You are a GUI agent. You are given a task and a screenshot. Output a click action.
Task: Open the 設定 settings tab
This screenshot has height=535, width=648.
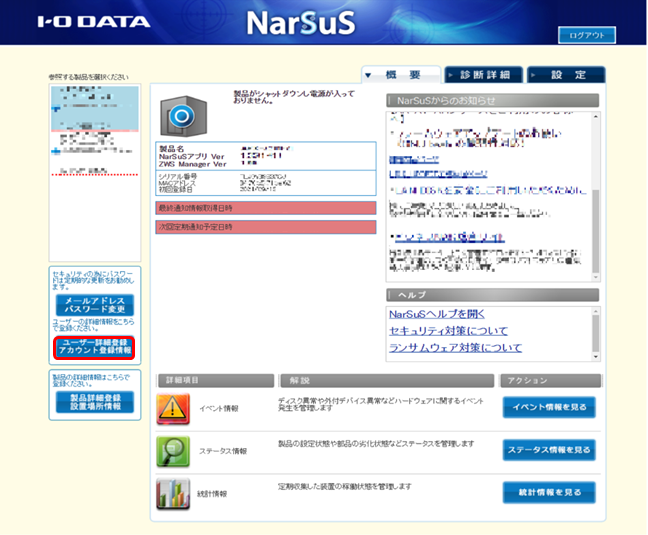pyautogui.click(x=566, y=75)
